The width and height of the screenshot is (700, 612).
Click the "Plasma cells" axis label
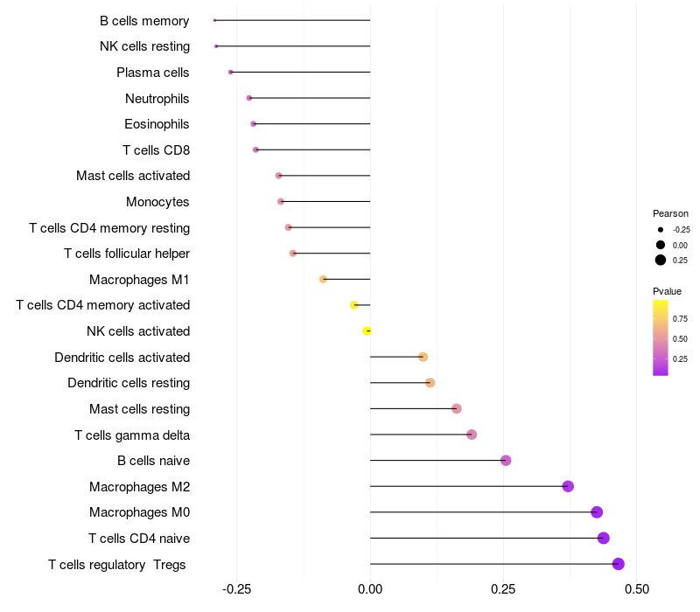pos(153,72)
